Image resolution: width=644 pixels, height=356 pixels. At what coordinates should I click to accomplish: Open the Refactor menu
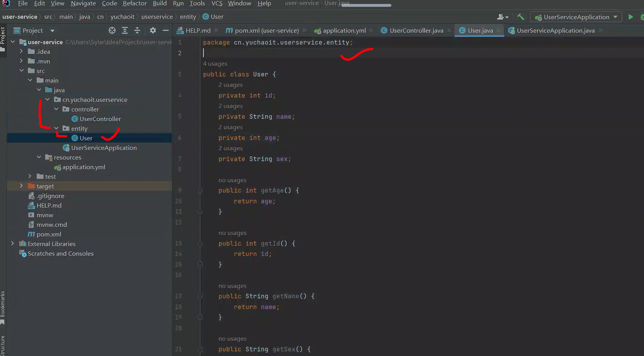click(x=134, y=3)
